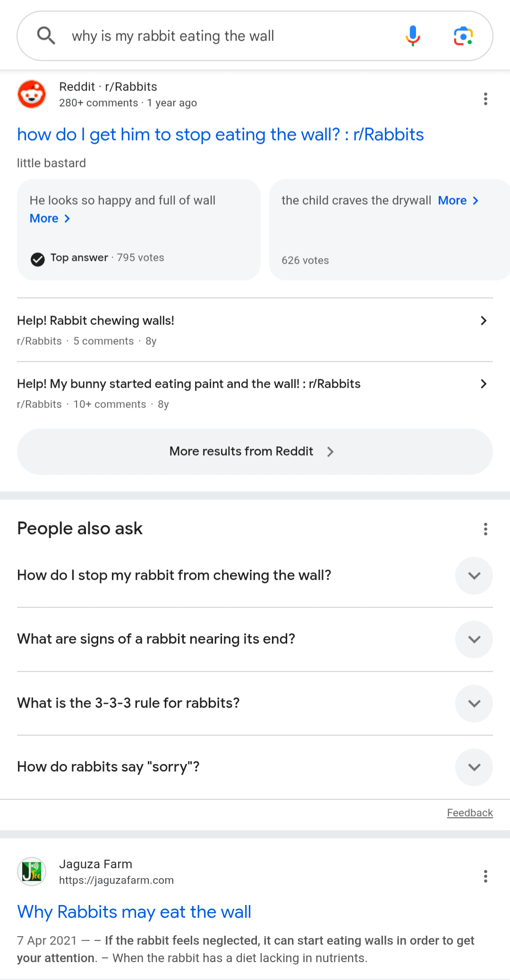Expand the 3-3-3 rule for rabbits question

474,704
